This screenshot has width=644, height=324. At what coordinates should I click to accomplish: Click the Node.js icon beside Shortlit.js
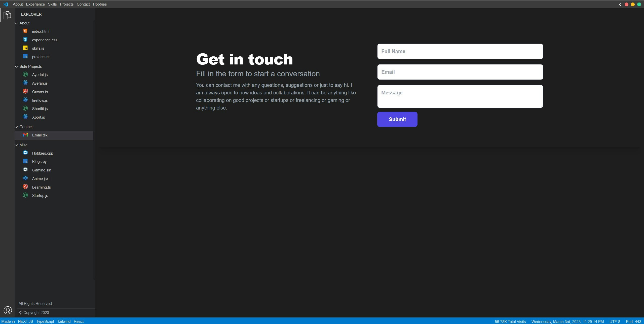tap(25, 108)
